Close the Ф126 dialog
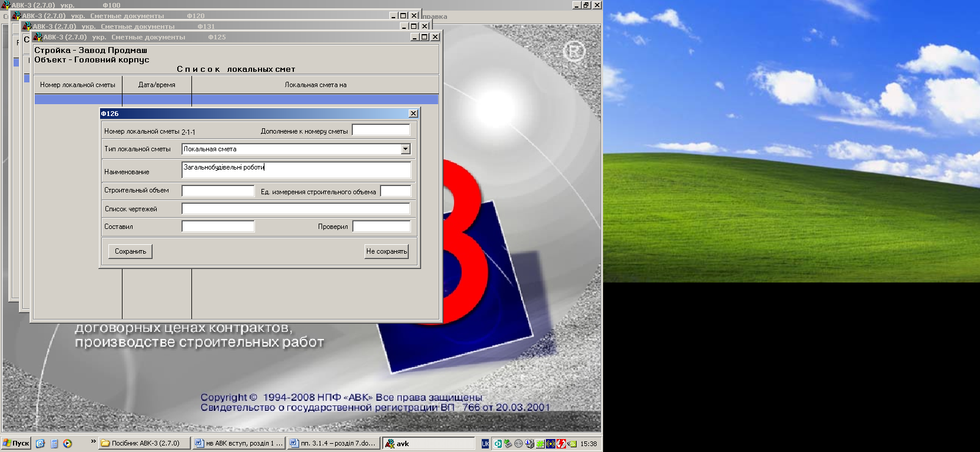The height and width of the screenshot is (452, 980). pyautogui.click(x=413, y=113)
